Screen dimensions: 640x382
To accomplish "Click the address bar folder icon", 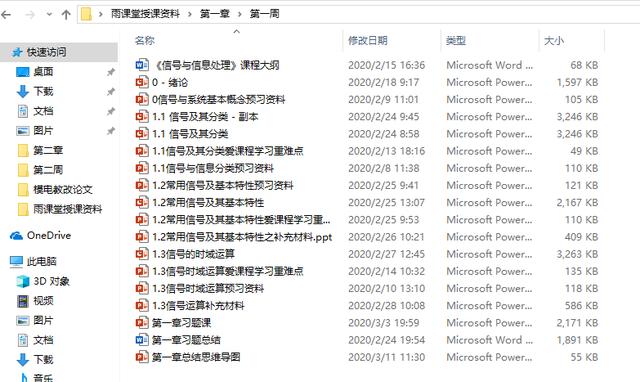I will 86,14.
